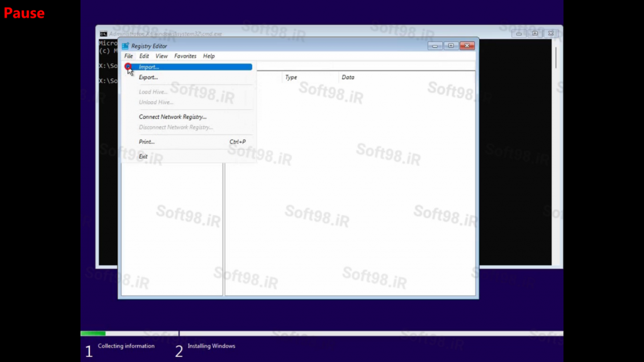
Task: Click the Windows setup progress bar
Action: pyautogui.click(x=322, y=333)
